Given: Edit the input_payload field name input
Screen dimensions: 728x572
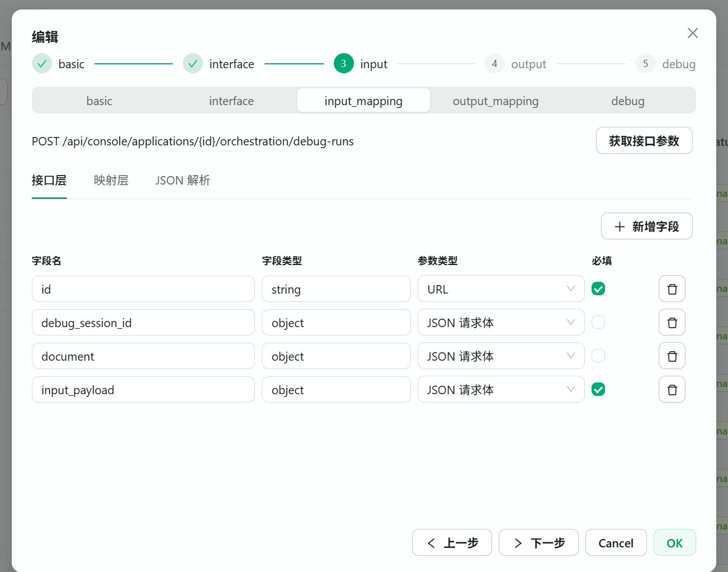Looking at the screenshot, I should click(x=143, y=390).
